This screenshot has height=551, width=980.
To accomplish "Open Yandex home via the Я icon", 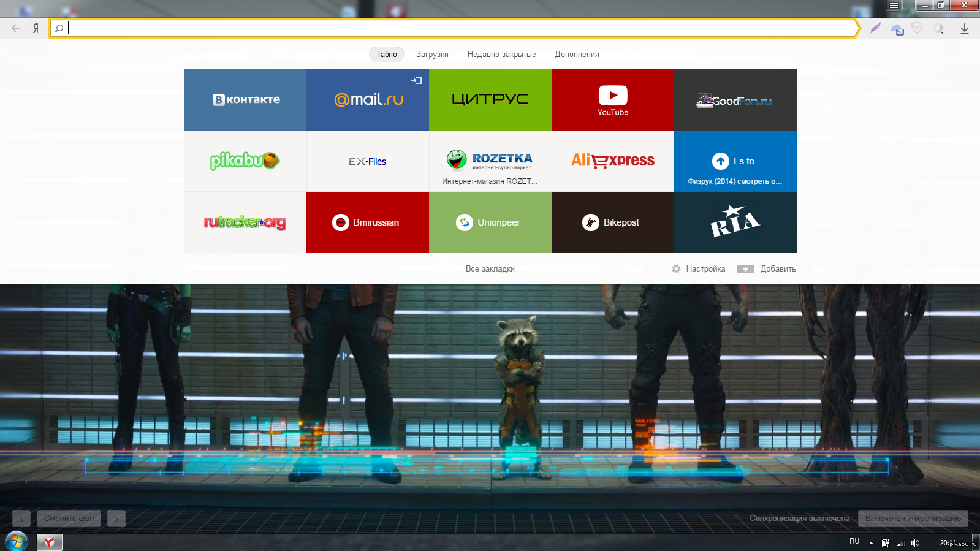I will (36, 28).
